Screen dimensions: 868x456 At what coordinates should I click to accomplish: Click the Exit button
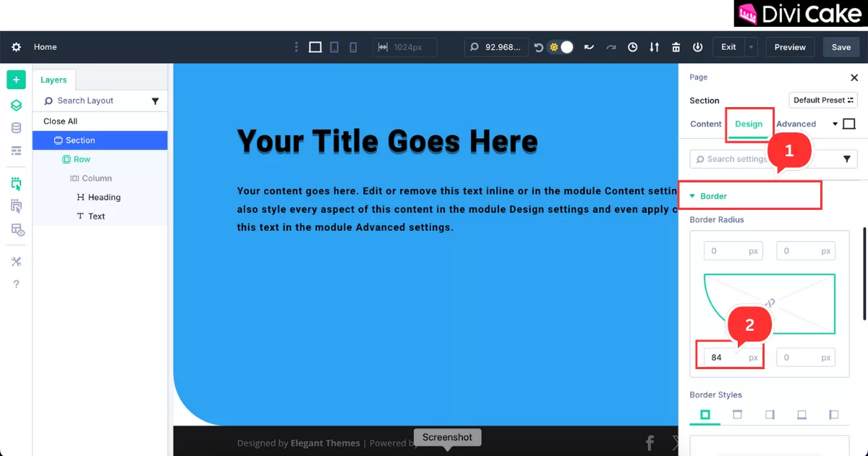pyautogui.click(x=728, y=47)
